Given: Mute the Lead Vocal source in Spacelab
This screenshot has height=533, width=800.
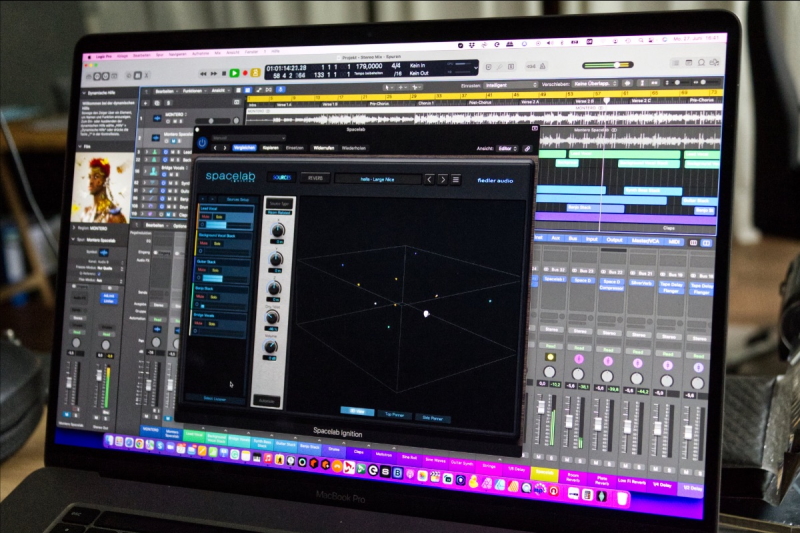Looking at the screenshot, I should click(x=206, y=217).
